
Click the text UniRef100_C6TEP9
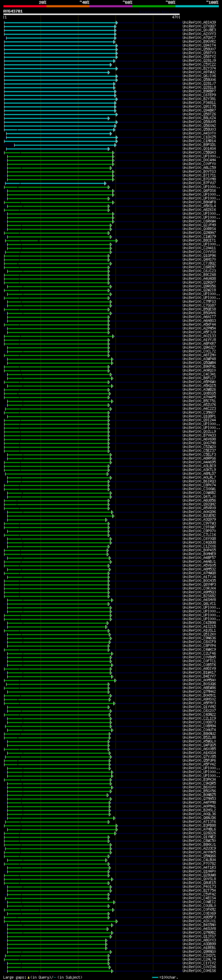pos(199,95)
